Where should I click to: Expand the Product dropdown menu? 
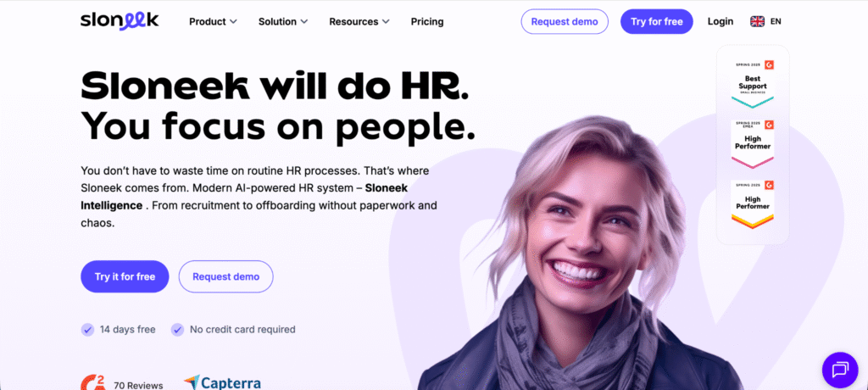213,21
